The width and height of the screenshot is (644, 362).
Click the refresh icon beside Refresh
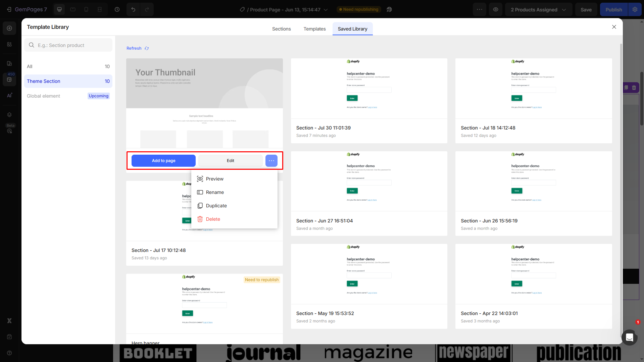point(147,48)
